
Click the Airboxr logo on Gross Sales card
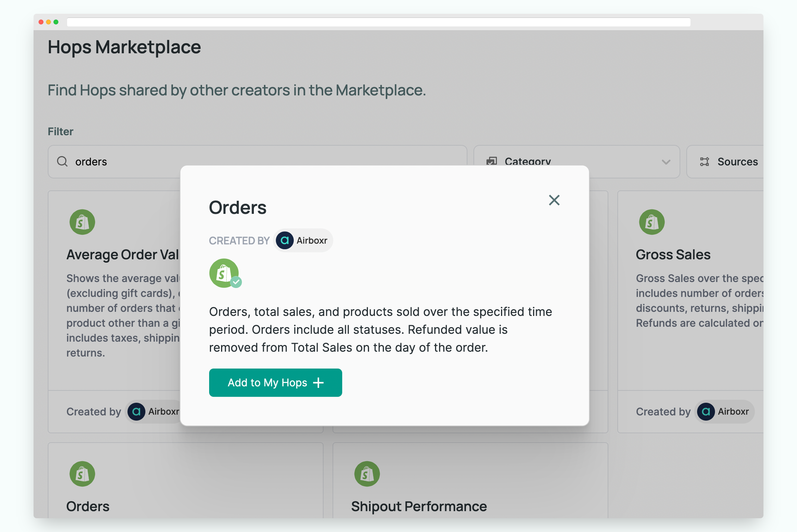click(x=706, y=412)
